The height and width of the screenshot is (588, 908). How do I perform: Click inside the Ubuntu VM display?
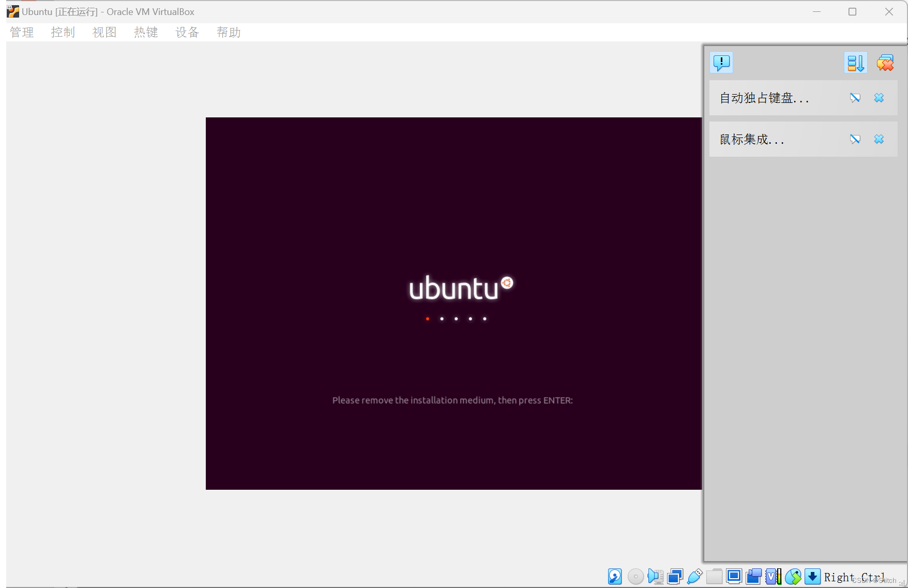coord(454,304)
